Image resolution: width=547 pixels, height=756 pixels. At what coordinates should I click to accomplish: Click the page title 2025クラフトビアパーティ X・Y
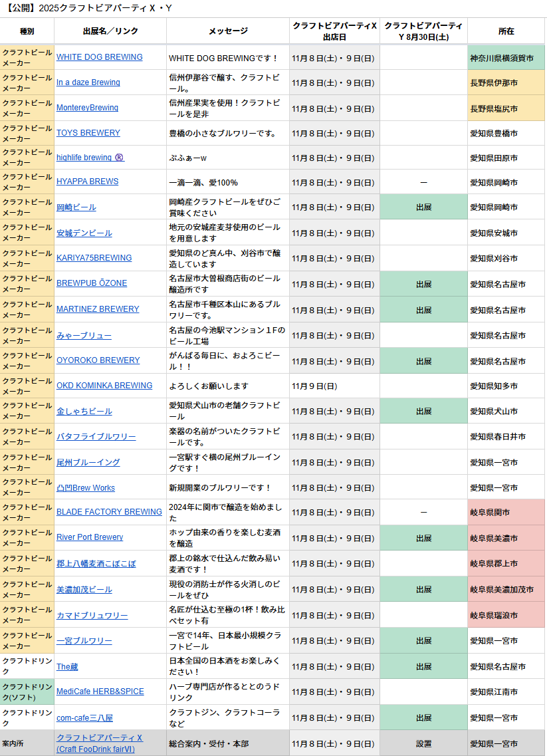[x=88, y=8]
